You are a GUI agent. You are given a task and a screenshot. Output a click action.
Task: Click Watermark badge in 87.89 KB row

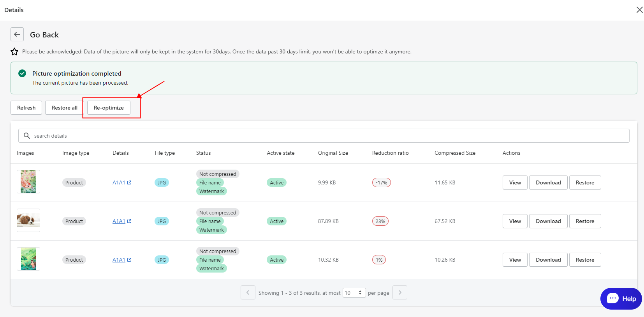(211, 230)
